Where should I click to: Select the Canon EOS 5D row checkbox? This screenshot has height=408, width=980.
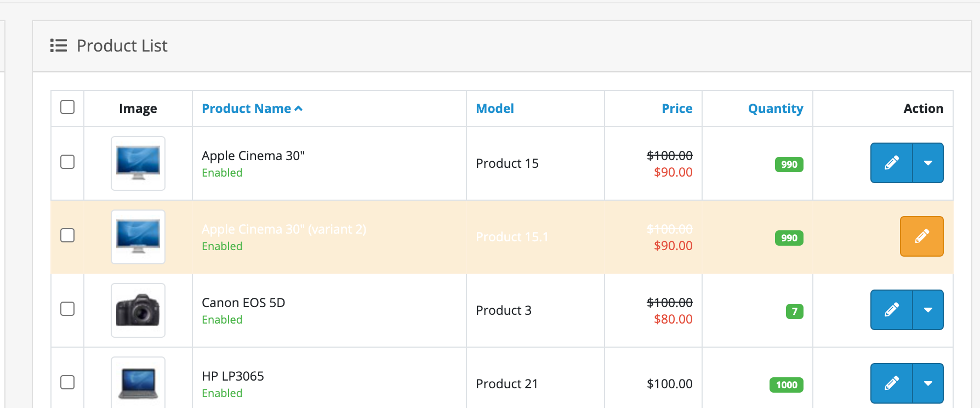pyautogui.click(x=67, y=309)
